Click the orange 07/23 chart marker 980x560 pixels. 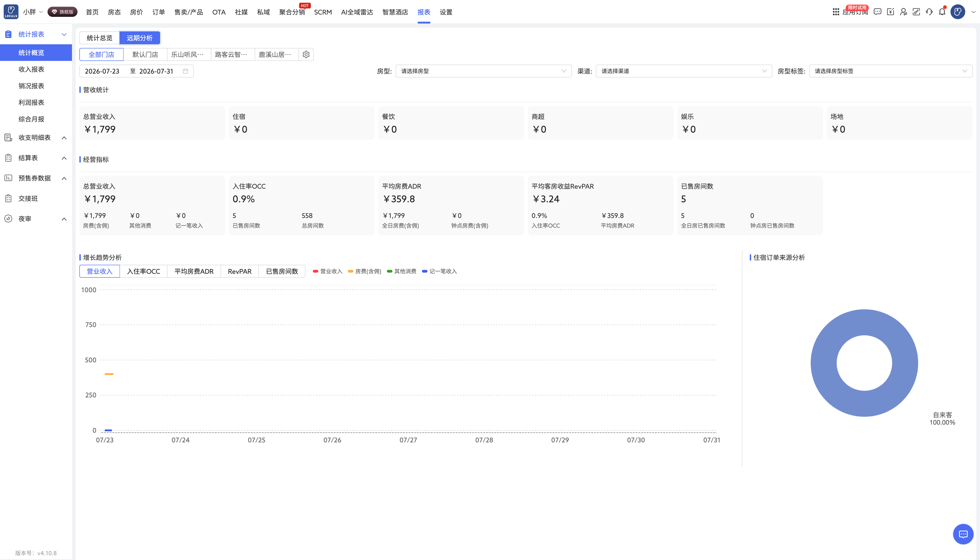point(109,374)
